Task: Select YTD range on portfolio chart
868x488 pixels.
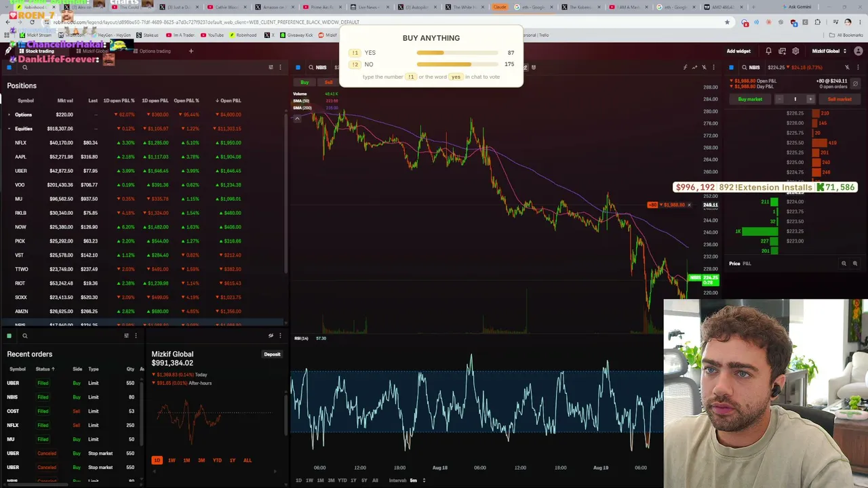Action: (x=217, y=460)
